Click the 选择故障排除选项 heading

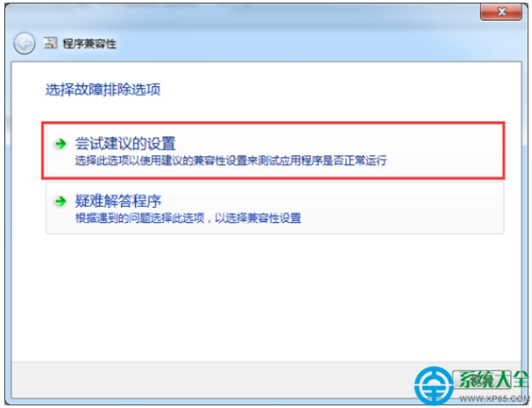point(103,89)
